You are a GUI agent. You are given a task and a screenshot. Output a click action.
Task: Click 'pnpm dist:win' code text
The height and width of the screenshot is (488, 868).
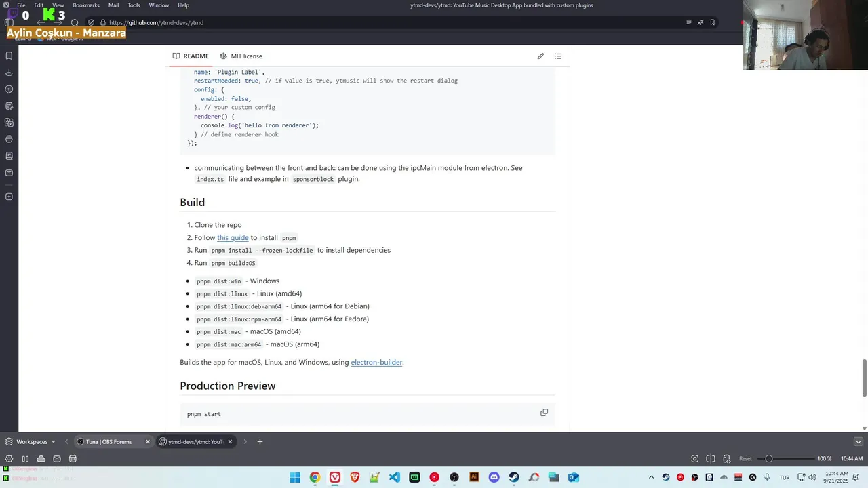[x=218, y=281]
